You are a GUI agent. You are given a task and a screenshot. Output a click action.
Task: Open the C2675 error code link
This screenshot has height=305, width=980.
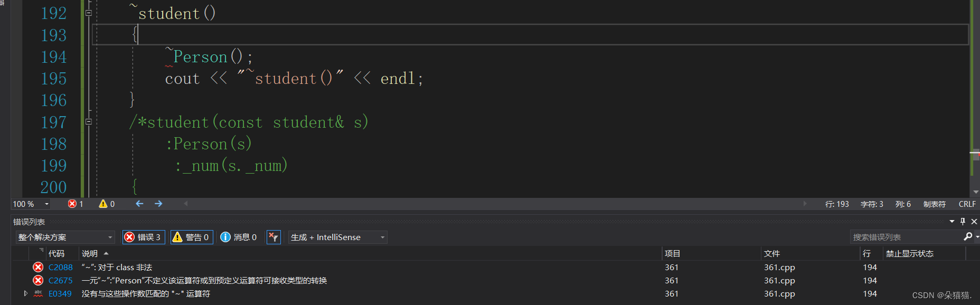(61, 281)
